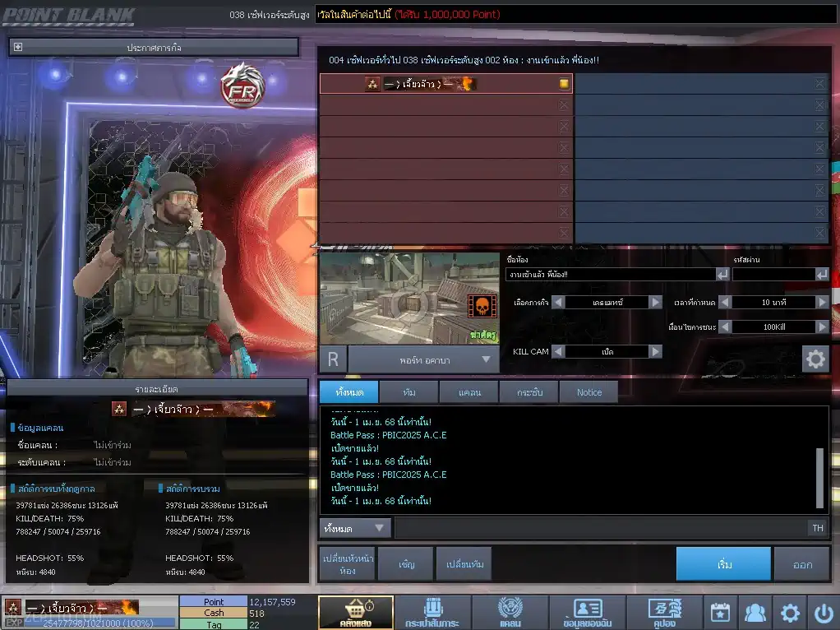
Task: Open the clan emblem menu icon
Action: click(510, 613)
